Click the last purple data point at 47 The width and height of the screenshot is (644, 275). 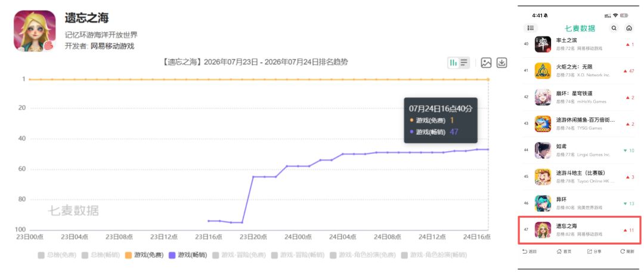click(x=488, y=149)
